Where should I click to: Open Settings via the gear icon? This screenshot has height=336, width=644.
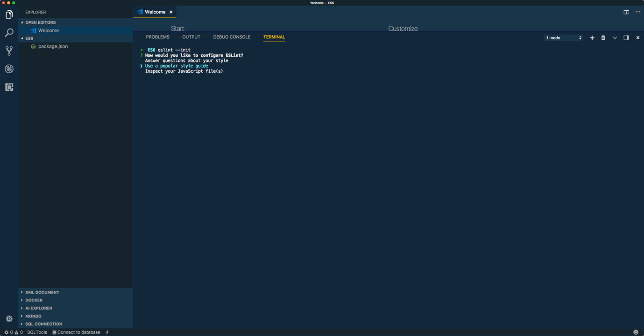coord(9,318)
